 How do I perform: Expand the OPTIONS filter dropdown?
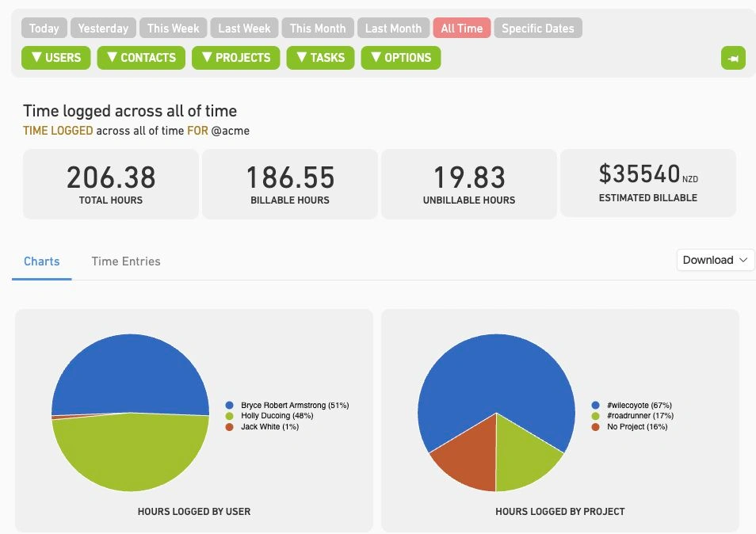coord(401,58)
